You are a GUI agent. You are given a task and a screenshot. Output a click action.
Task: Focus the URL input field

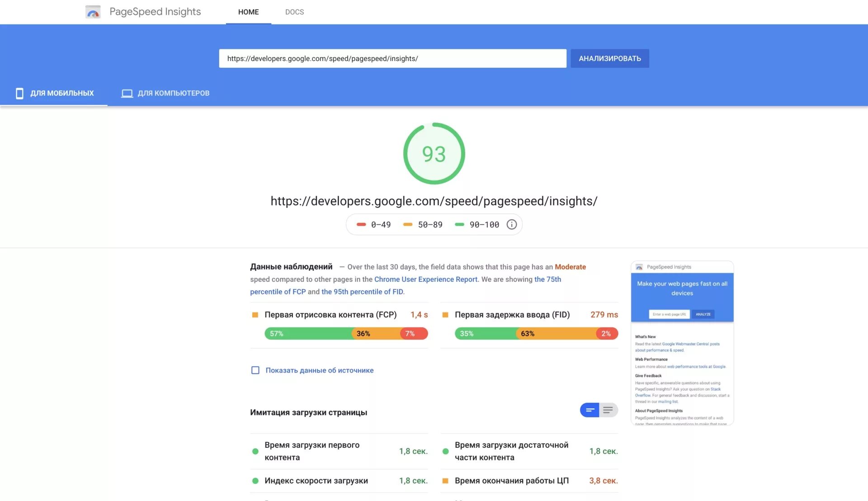tap(393, 58)
